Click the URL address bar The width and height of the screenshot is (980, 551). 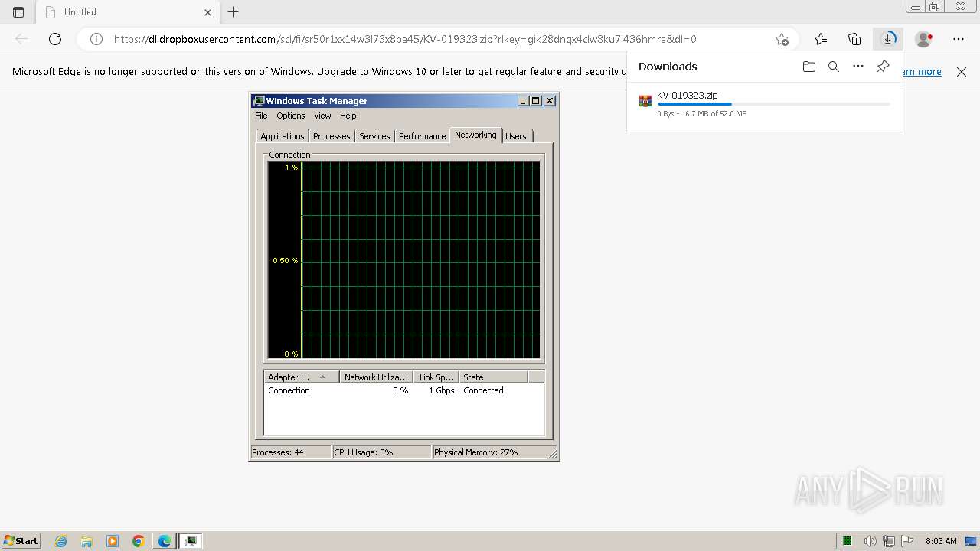click(x=436, y=39)
